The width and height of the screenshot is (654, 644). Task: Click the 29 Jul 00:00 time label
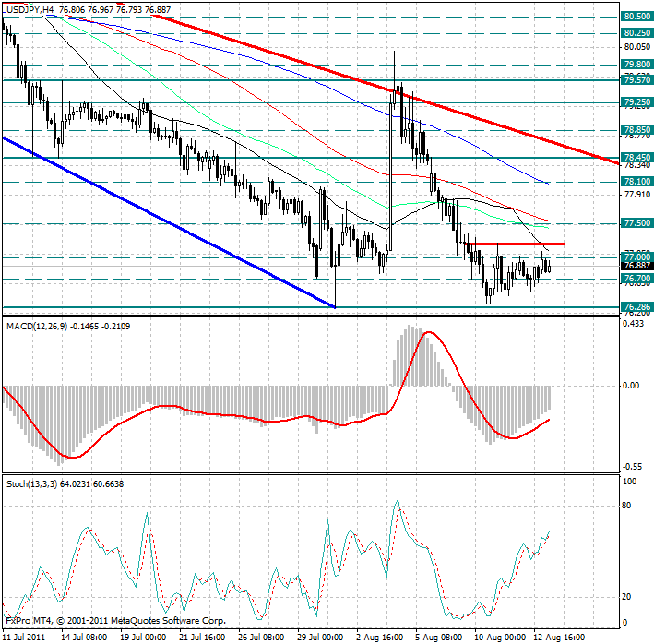[x=320, y=638]
